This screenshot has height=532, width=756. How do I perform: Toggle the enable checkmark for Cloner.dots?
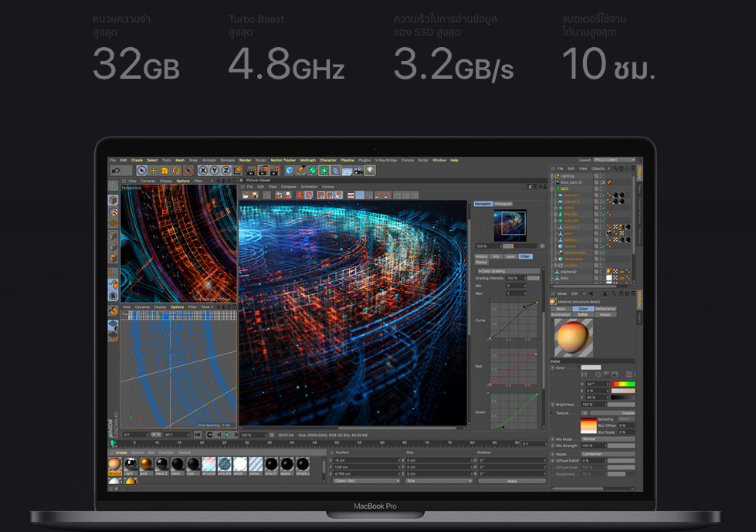point(603,259)
